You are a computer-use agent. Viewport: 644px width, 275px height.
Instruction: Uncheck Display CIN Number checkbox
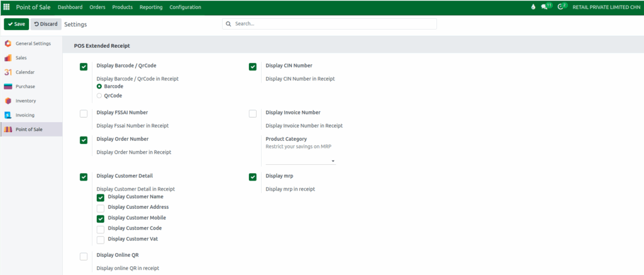click(x=253, y=67)
